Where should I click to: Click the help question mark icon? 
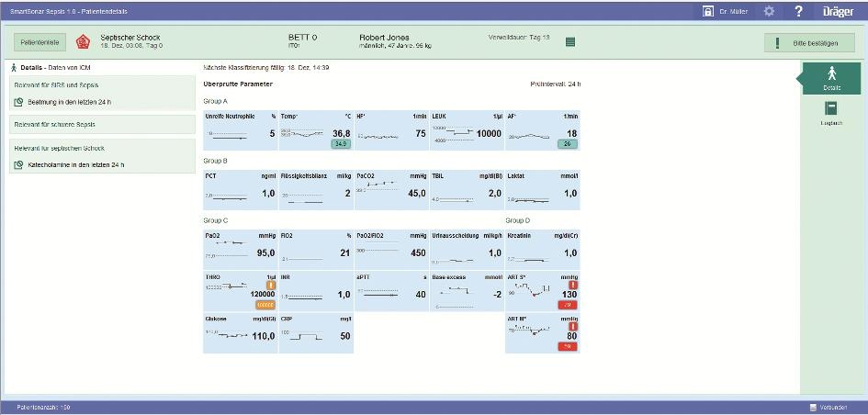point(798,12)
